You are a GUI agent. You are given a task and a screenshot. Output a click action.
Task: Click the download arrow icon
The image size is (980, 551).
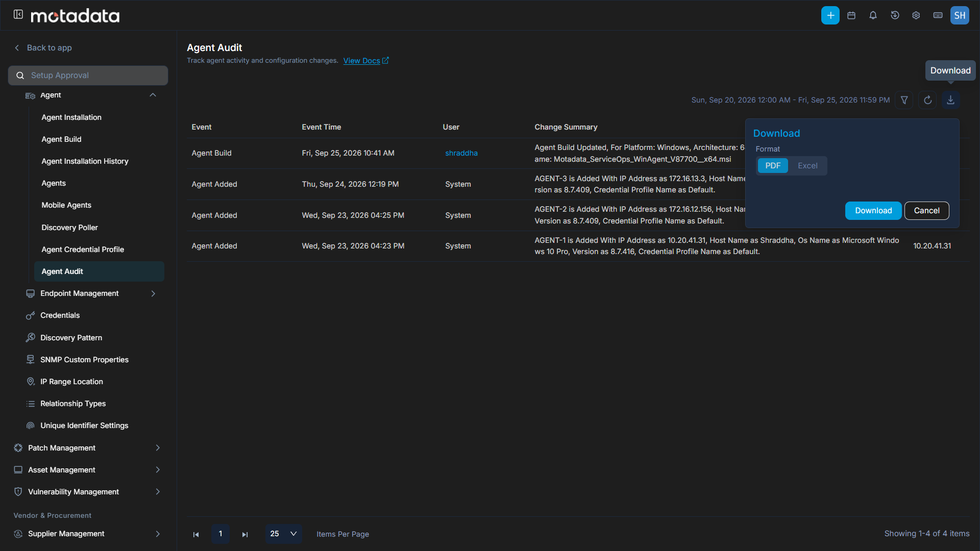pyautogui.click(x=951, y=100)
